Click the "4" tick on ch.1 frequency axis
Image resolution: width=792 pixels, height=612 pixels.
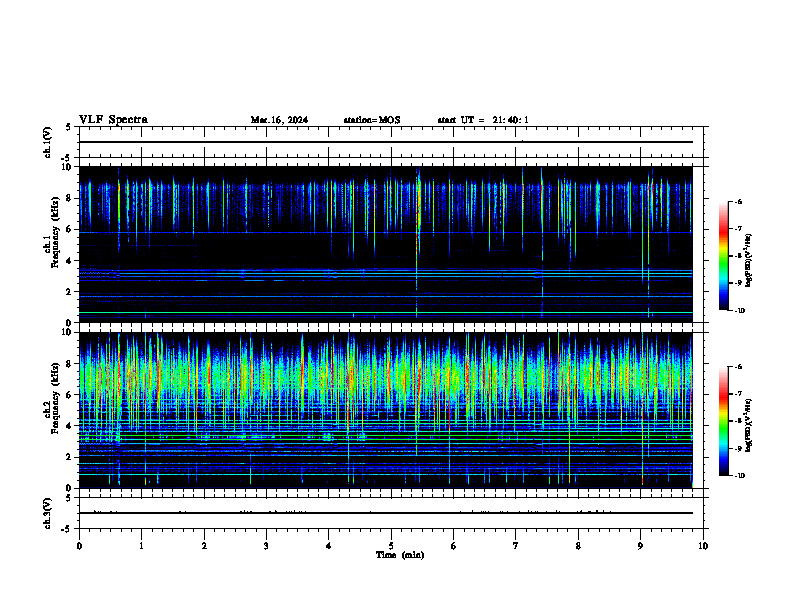click(69, 261)
